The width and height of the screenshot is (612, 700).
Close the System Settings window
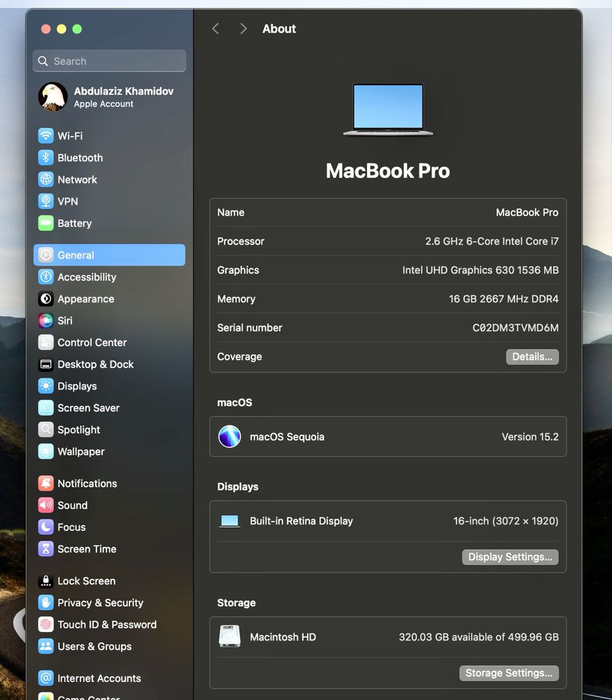[45, 29]
